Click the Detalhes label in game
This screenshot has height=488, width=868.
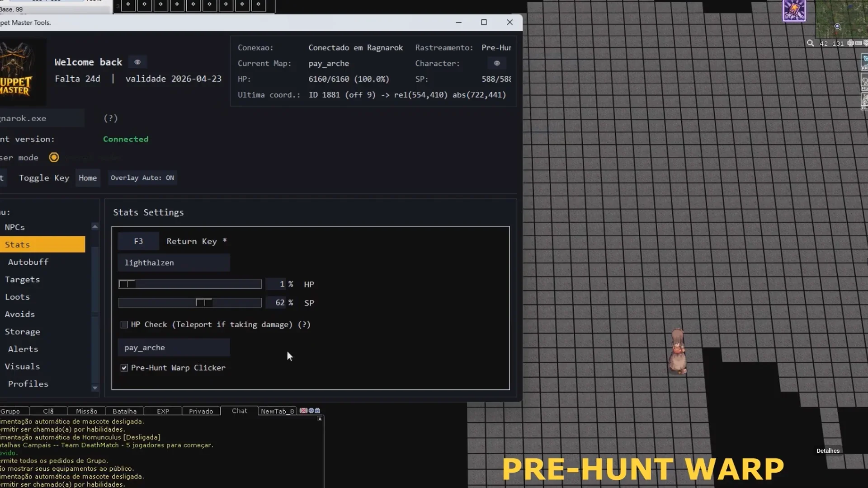[828, 450]
